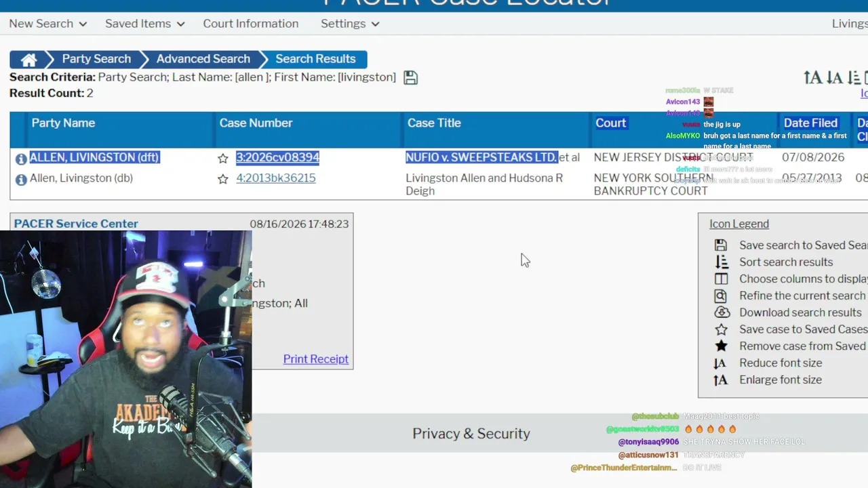Click the 'Reduce font size' legend icon
The height and width of the screenshot is (488, 868).
[720, 363]
